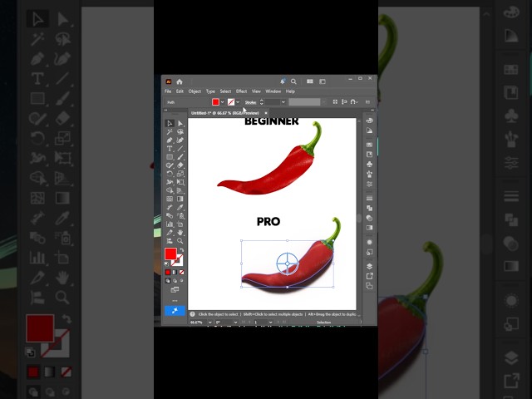Viewport: 532px width, 399px height.
Task: Select the Column Graph tool
Action: [x=170, y=224]
